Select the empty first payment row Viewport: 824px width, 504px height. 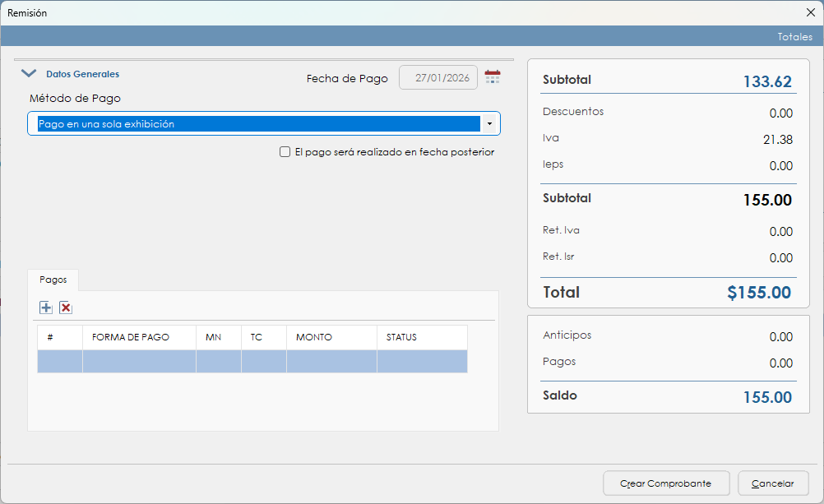click(x=252, y=362)
